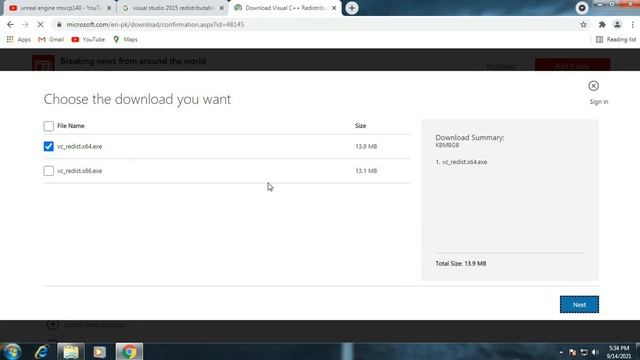Open new tab with plus button

click(x=352, y=8)
